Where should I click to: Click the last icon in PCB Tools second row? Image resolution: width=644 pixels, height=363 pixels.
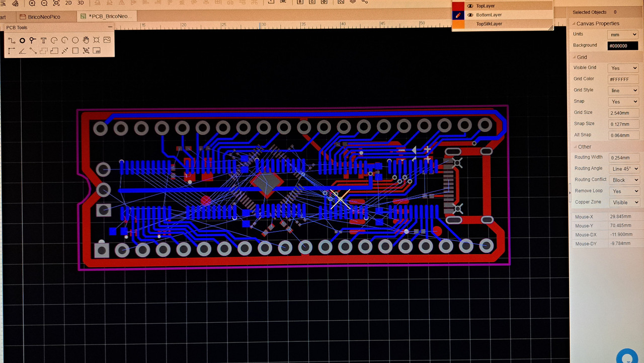97,51
